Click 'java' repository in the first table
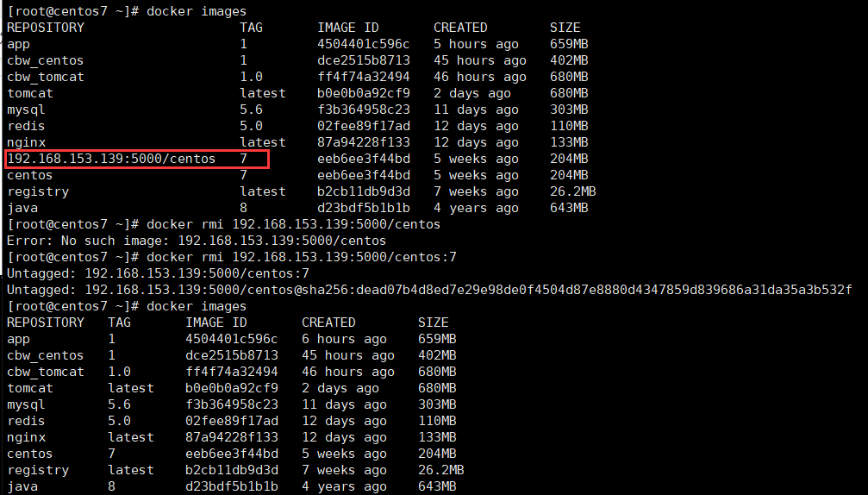 [x=22, y=208]
